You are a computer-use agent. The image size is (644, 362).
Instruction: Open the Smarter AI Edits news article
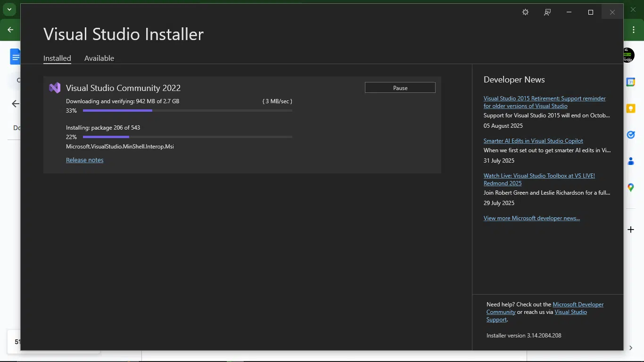click(533, 141)
